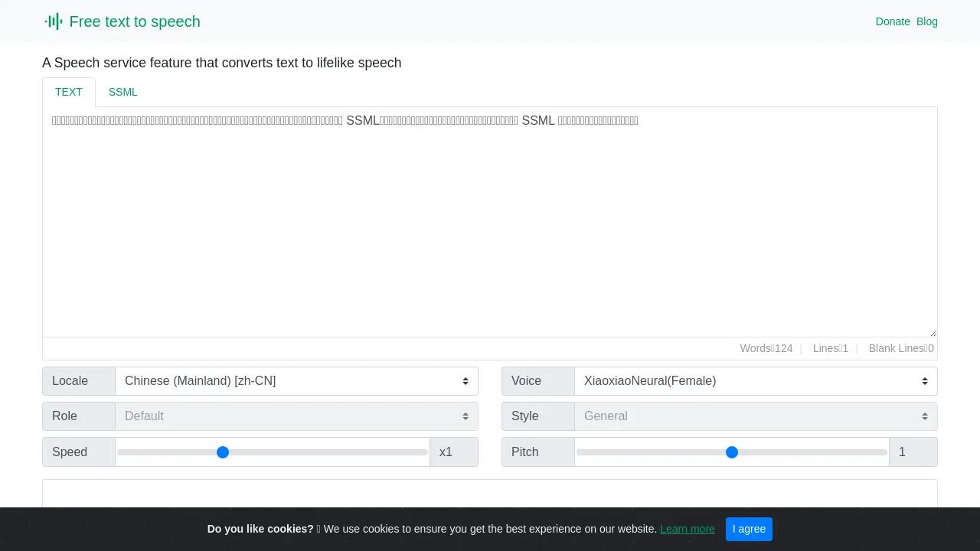980x551 pixels.
Task: Switch to the SSML tab
Action: (123, 92)
